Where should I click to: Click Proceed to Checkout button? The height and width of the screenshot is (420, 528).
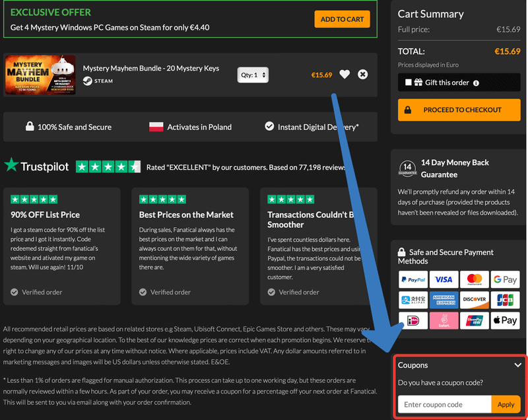(459, 110)
